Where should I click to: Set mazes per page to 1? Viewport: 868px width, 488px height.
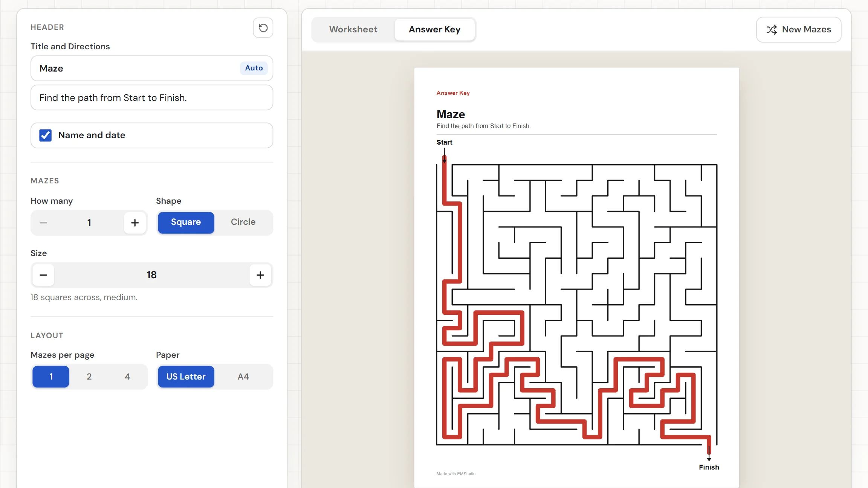click(51, 377)
